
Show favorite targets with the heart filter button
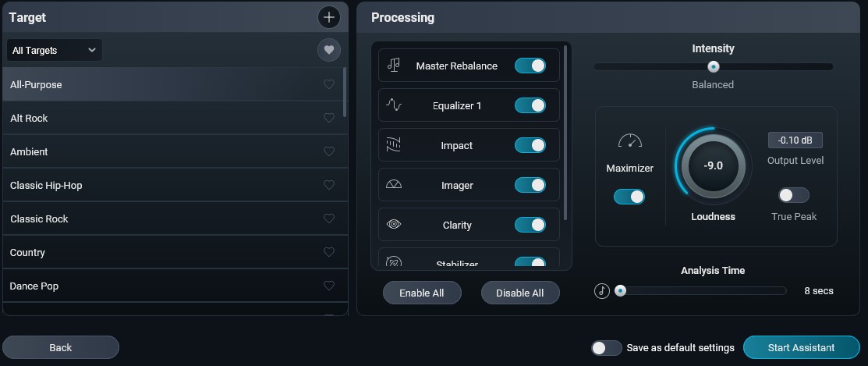coord(329,50)
